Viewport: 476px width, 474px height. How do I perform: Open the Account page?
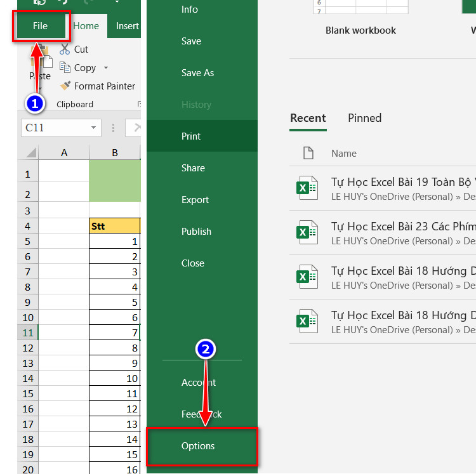202,383
